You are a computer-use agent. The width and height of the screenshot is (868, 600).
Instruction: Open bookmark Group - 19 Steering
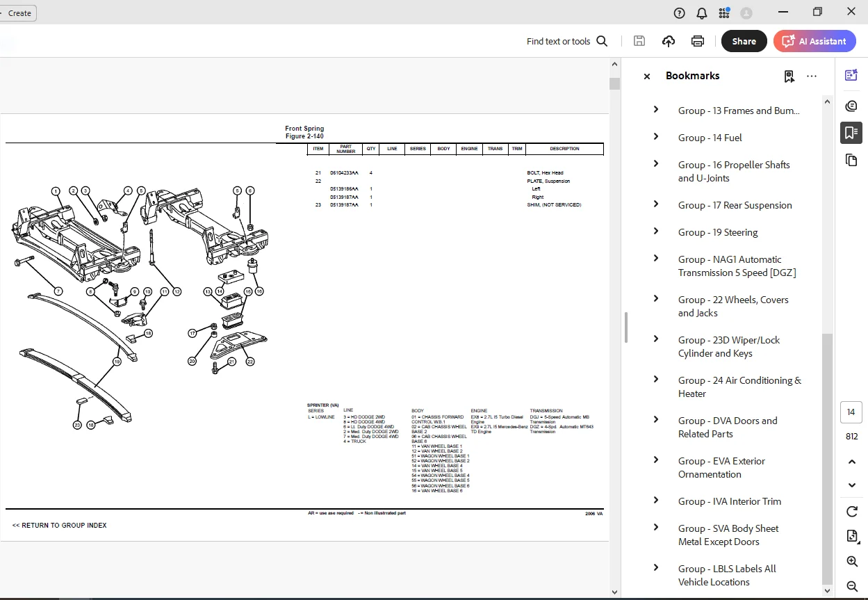pyautogui.click(x=718, y=232)
